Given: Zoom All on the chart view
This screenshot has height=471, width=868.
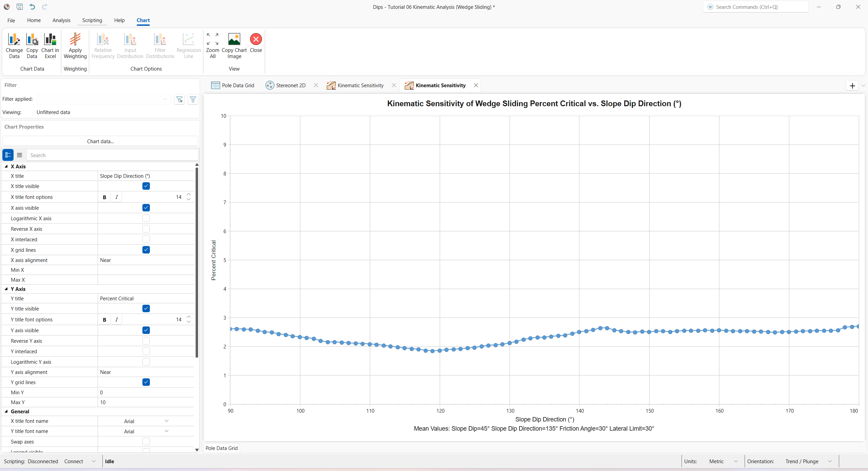Looking at the screenshot, I should (x=212, y=45).
